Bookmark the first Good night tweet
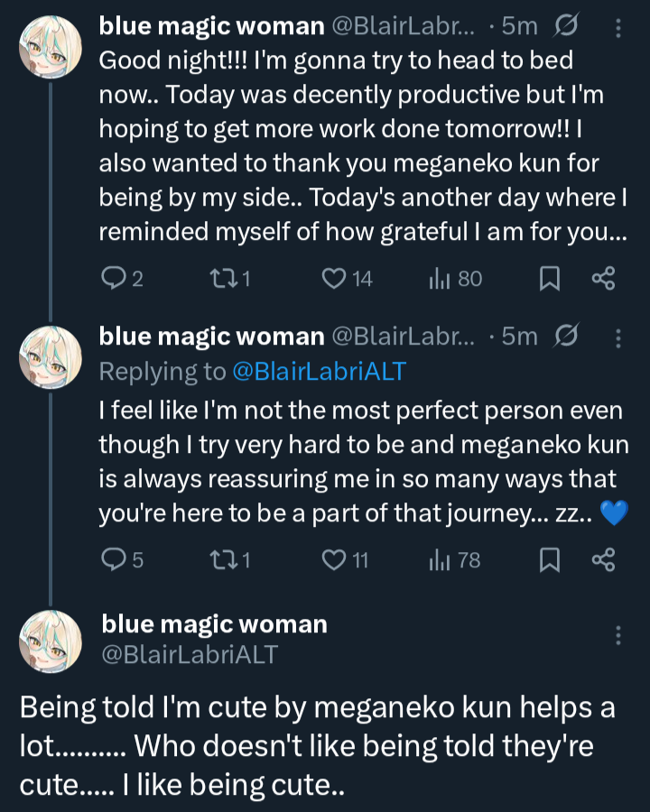 click(x=549, y=280)
